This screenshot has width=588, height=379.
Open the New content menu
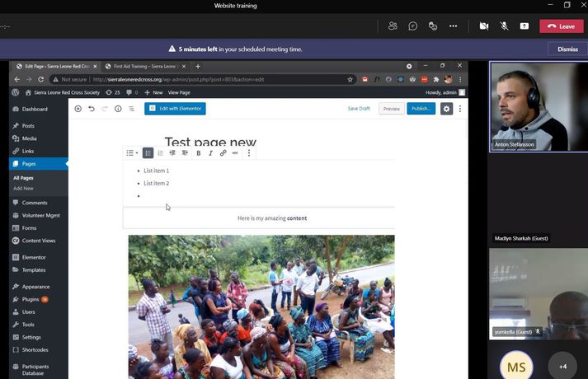coord(153,92)
